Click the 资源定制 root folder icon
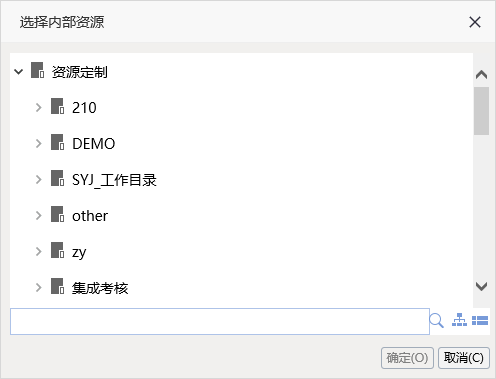The height and width of the screenshot is (379, 496). pos(37,70)
